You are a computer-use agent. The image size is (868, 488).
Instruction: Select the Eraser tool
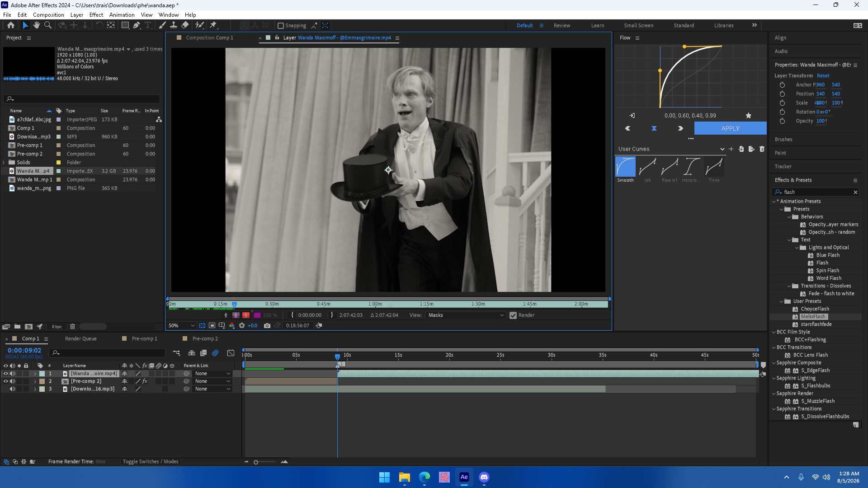185,25
